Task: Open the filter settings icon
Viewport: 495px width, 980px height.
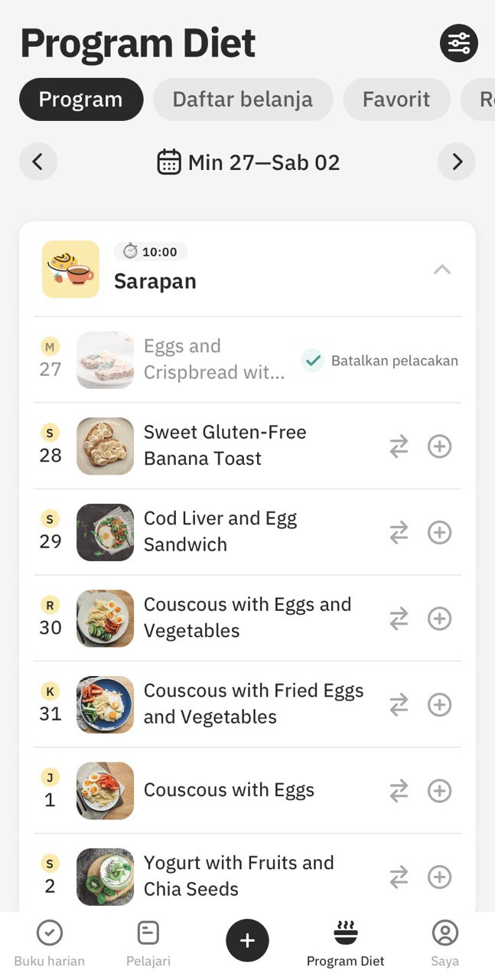Action: (459, 44)
